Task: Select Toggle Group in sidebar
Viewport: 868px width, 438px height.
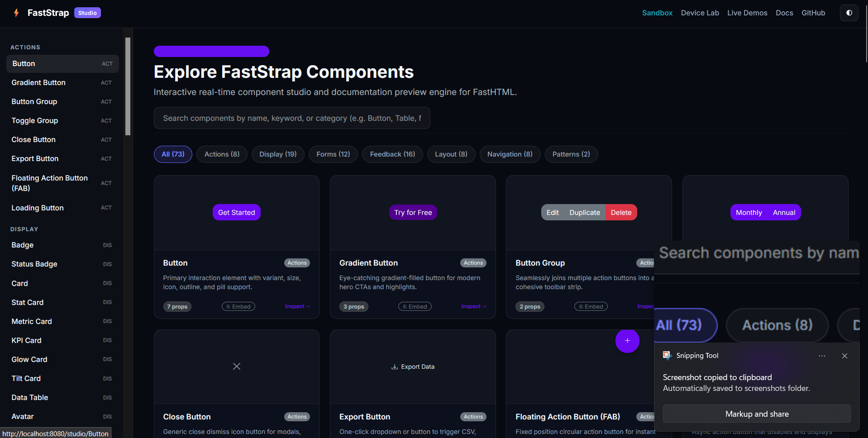Action: point(62,121)
